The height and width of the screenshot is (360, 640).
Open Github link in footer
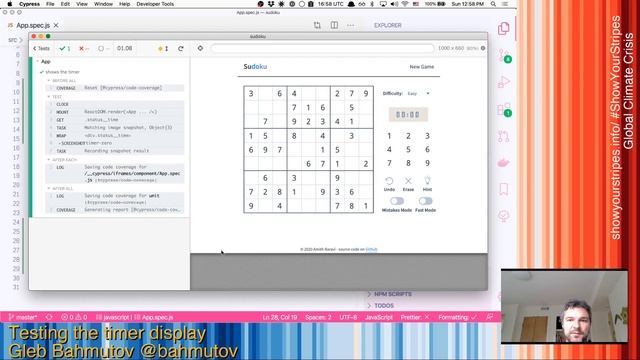point(371,249)
